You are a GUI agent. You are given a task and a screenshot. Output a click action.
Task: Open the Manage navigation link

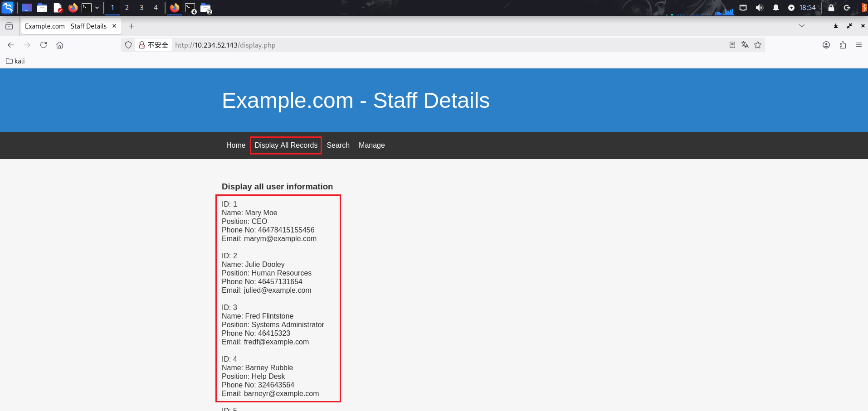point(371,145)
